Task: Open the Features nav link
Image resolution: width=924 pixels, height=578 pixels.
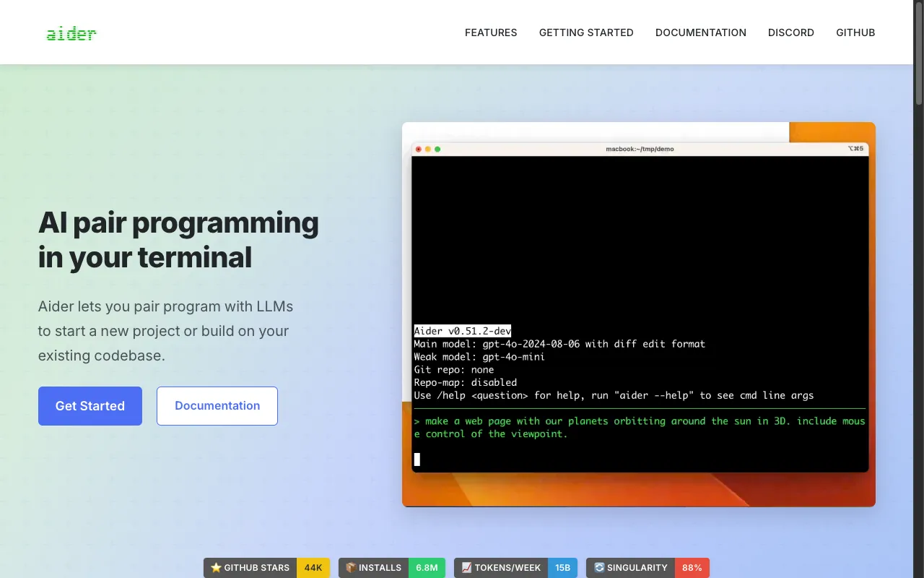Action: [x=491, y=33]
